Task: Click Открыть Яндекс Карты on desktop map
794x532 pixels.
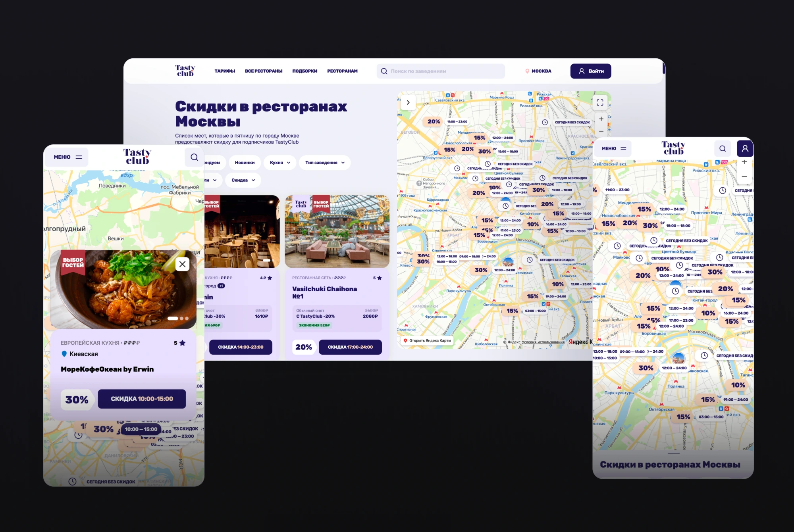Action: [427, 340]
